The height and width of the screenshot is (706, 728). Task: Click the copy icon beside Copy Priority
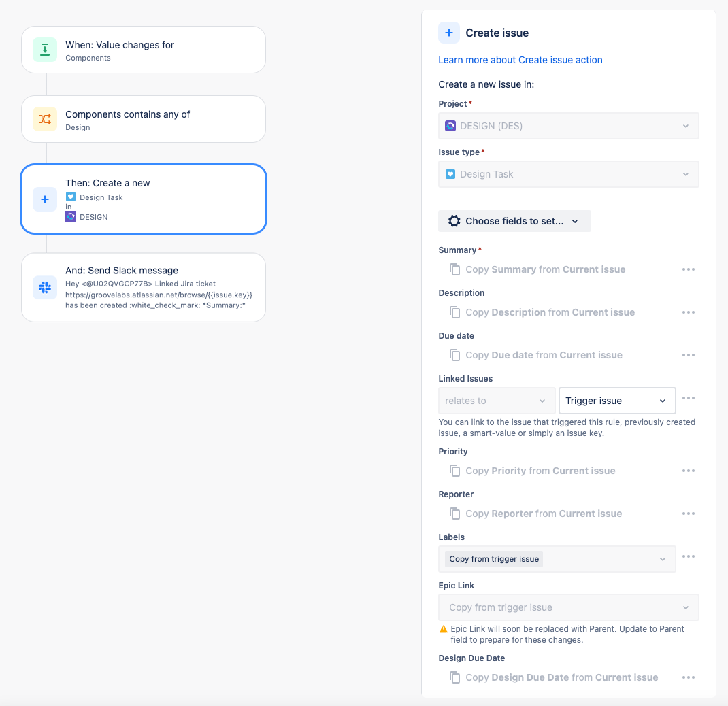click(456, 471)
